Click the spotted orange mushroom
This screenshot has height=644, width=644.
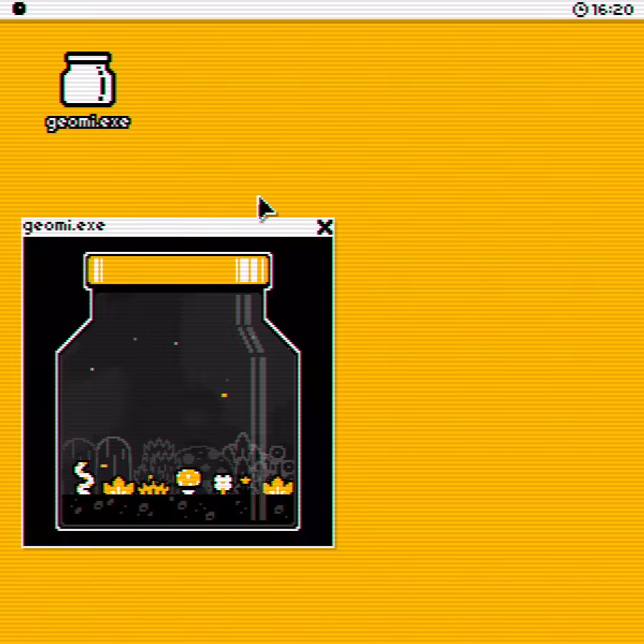(188, 482)
